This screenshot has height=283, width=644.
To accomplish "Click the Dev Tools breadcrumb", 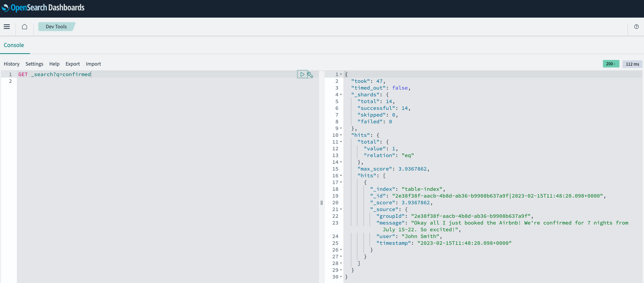I will [x=56, y=26].
